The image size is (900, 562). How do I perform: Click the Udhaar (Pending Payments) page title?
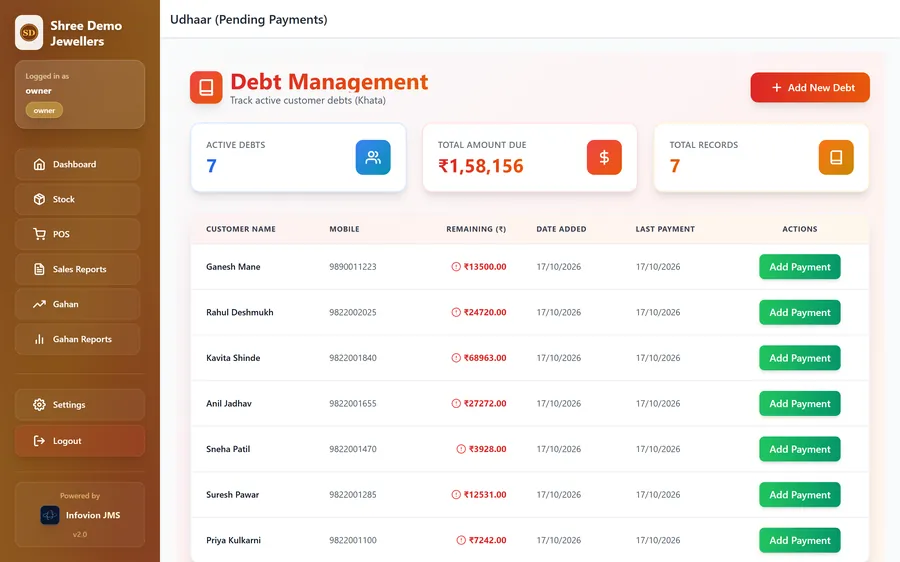coord(249,20)
